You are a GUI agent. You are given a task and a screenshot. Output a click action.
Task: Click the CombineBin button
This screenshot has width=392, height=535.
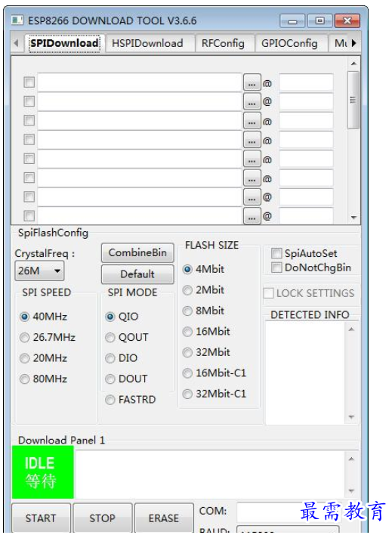click(x=137, y=253)
